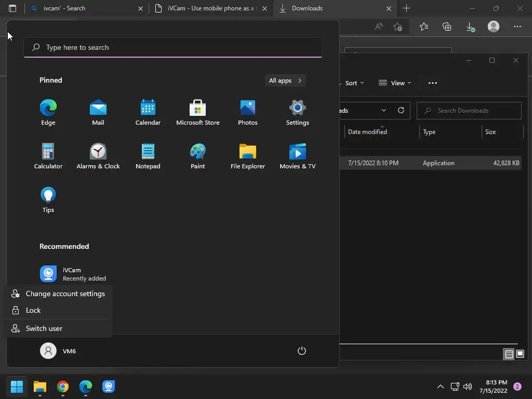Launch Photos app
The image size is (532, 399).
pyautogui.click(x=248, y=113)
